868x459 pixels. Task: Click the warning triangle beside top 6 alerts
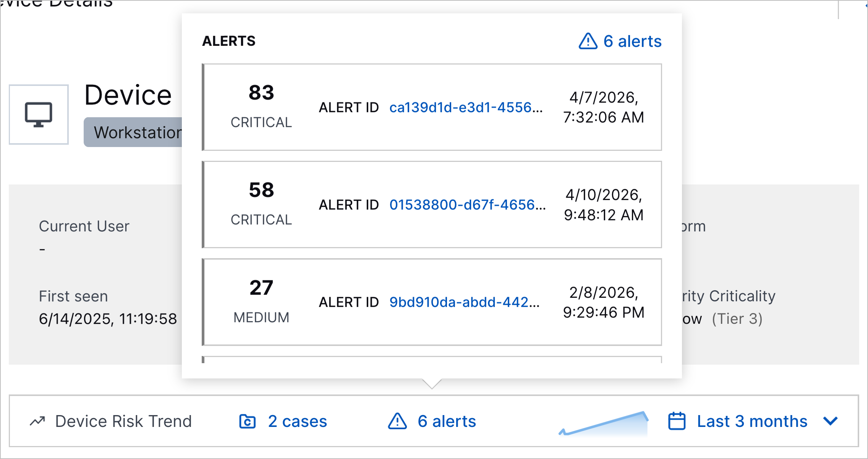588,41
